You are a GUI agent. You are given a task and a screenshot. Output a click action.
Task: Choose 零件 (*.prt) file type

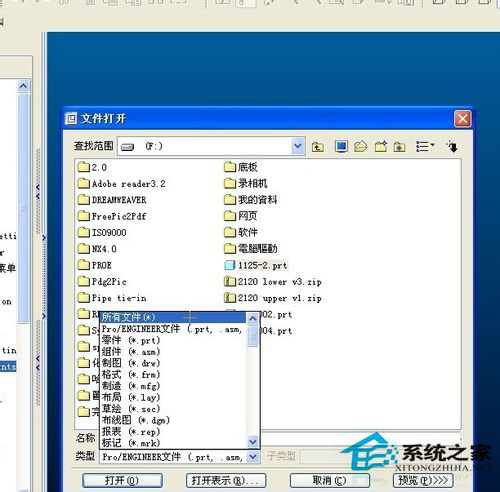[173, 341]
